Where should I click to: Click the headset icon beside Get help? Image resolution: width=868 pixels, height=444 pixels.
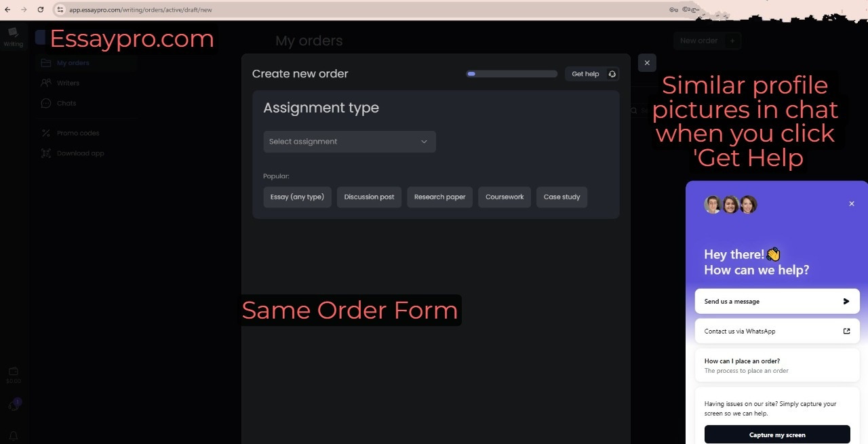[612, 74]
